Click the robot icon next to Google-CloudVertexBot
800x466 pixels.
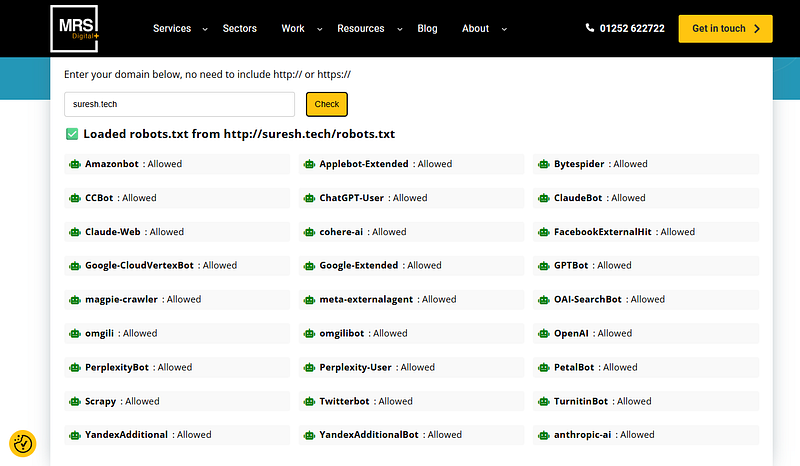coord(75,266)
